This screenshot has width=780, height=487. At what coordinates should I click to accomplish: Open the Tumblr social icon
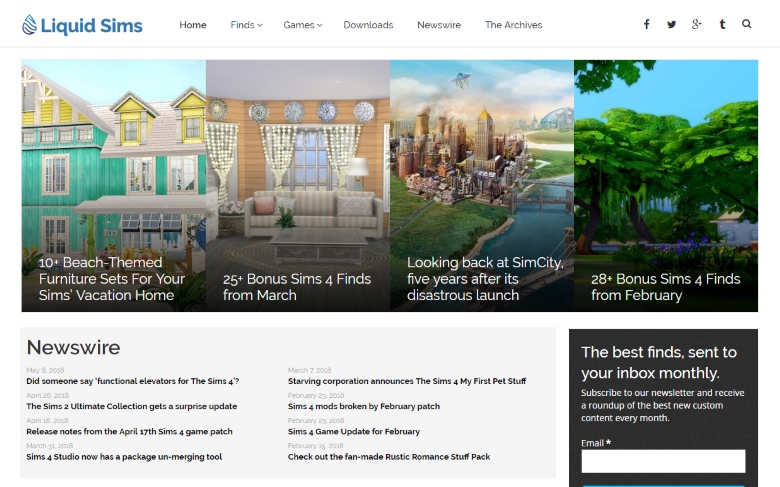coord(722,24)
